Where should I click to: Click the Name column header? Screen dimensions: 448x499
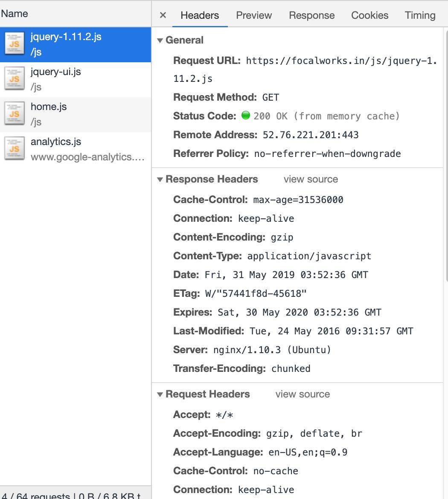[15, 14]
